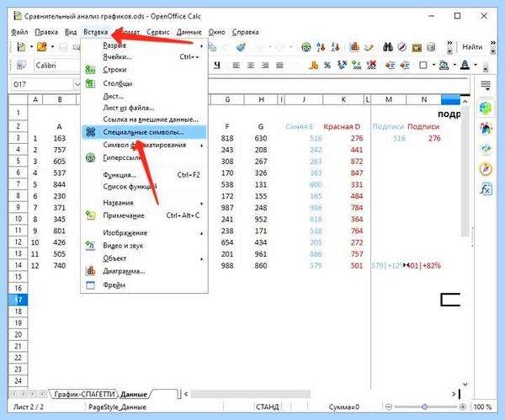Screen dimensions: 505x420
Task: Toggle align left button
Action: pyautogui.click(x=236, y=66)
